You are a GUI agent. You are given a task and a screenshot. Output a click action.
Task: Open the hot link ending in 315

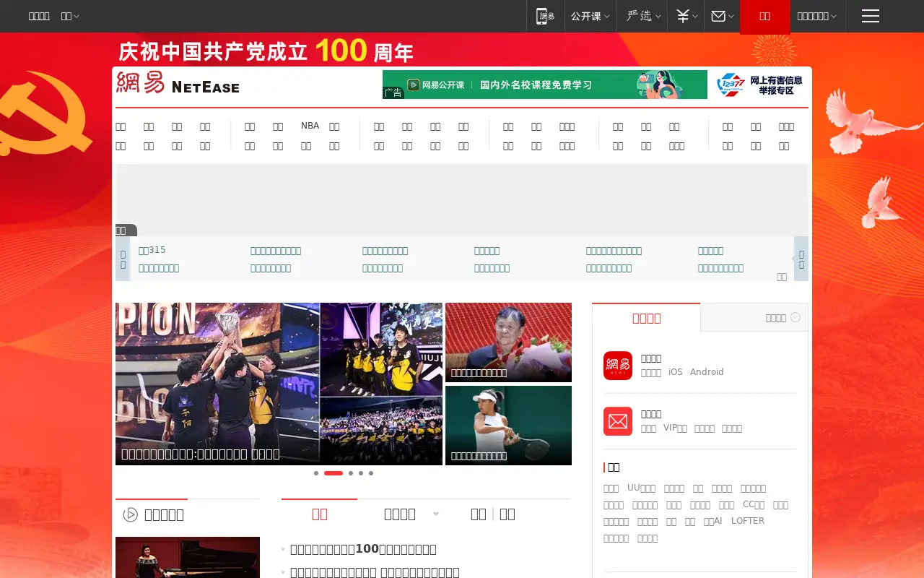pos(152,250)
